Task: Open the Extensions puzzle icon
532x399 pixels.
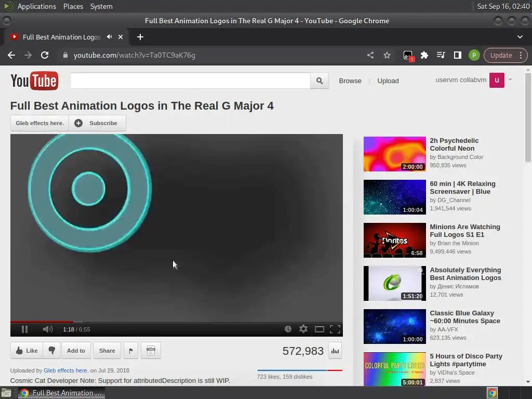Action: 424,55
